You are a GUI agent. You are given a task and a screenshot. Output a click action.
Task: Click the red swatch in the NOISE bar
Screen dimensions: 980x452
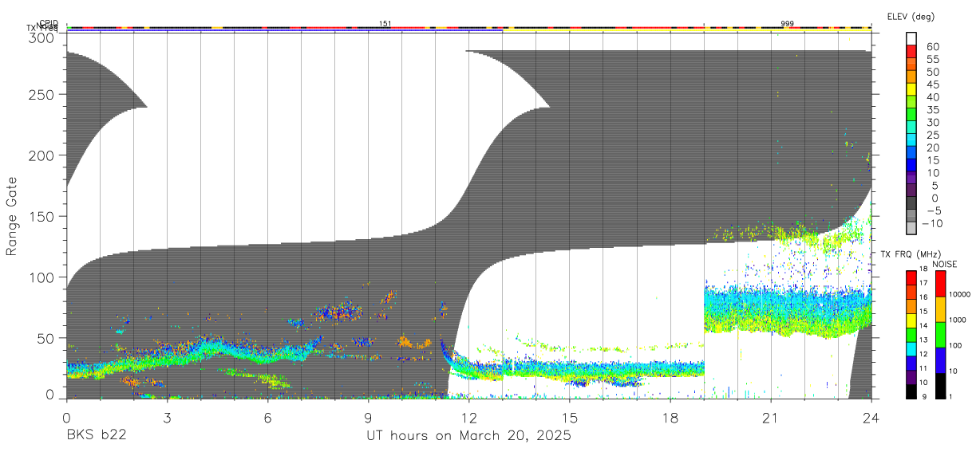[940, 284]
